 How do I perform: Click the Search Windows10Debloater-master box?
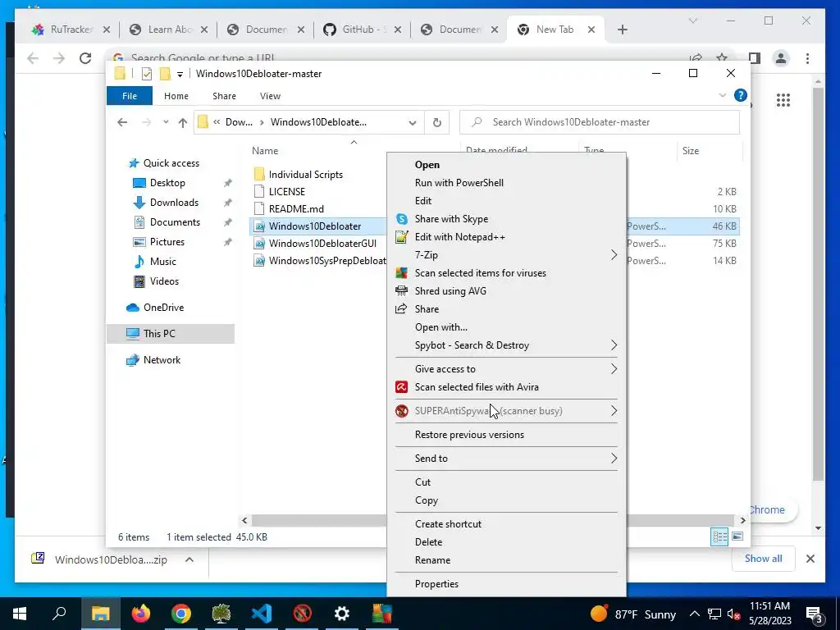[x=600, y=122]
